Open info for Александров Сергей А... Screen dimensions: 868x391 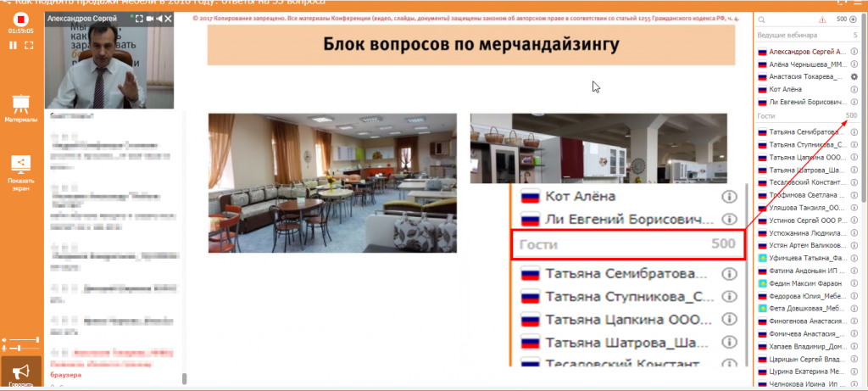(854, 52)
